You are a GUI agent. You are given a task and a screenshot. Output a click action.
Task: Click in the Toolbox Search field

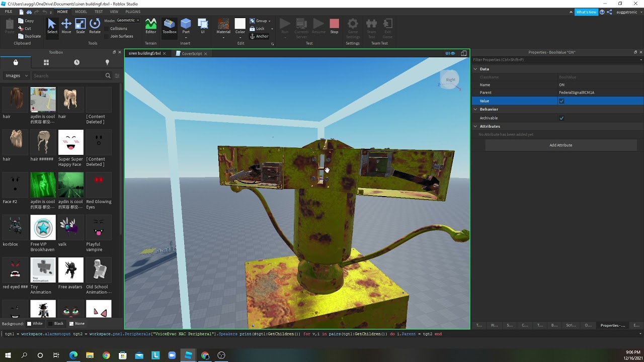point(68,76)
